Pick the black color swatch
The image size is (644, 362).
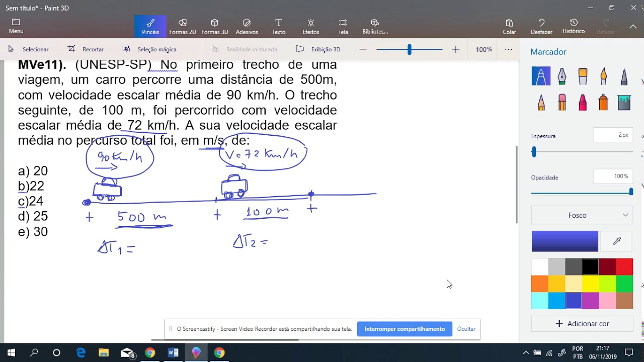tap(591, 267)
